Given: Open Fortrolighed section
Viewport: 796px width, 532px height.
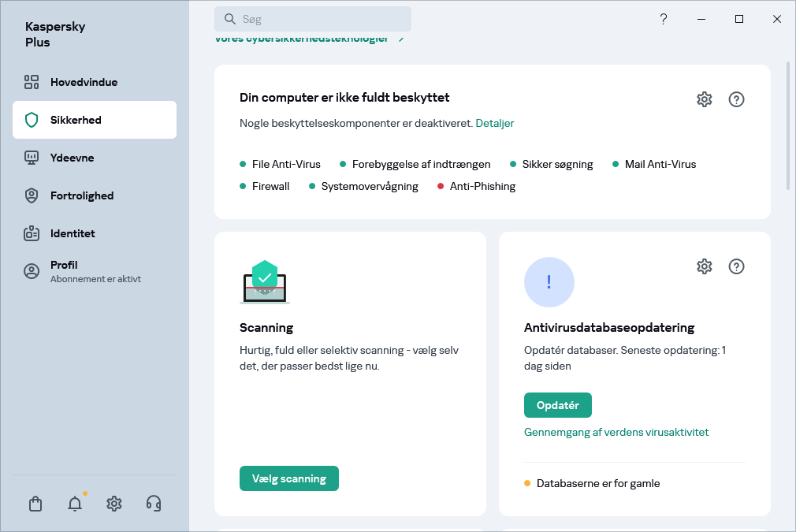Looking at the screenshot, I should (x=82, y=195).
